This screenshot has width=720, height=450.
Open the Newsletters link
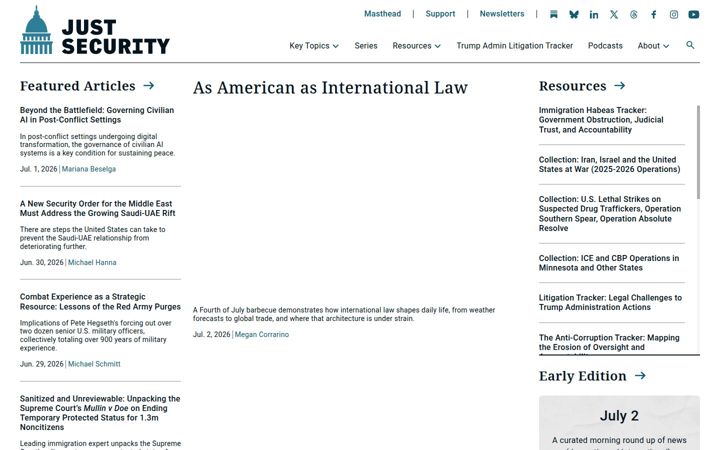coord(502,14)
